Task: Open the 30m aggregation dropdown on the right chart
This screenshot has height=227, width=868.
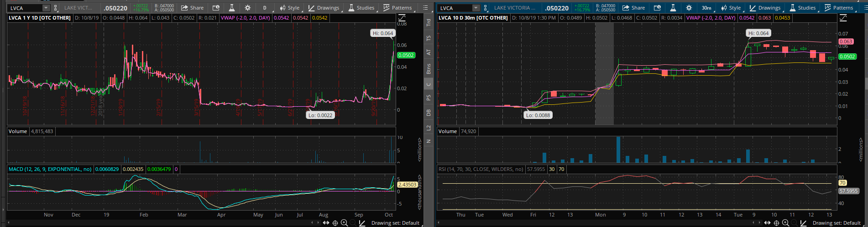Action: [x=706, y=8]
